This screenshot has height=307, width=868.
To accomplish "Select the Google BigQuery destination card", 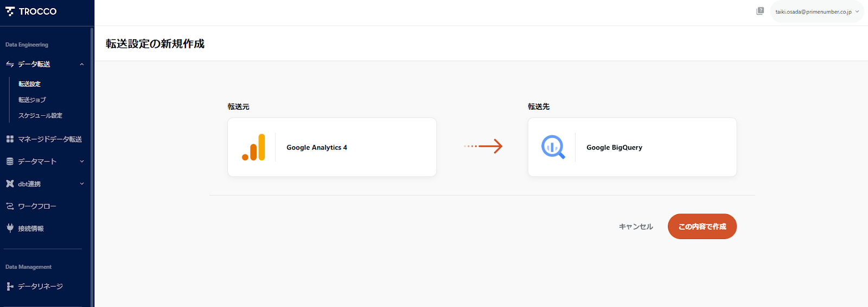I will pos(632,147).
